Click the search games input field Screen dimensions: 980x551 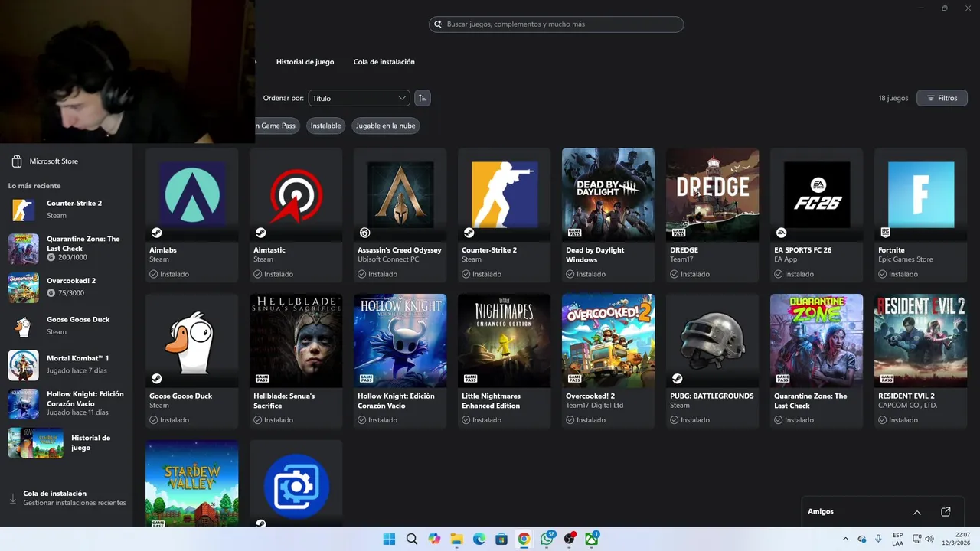point(556,24)
